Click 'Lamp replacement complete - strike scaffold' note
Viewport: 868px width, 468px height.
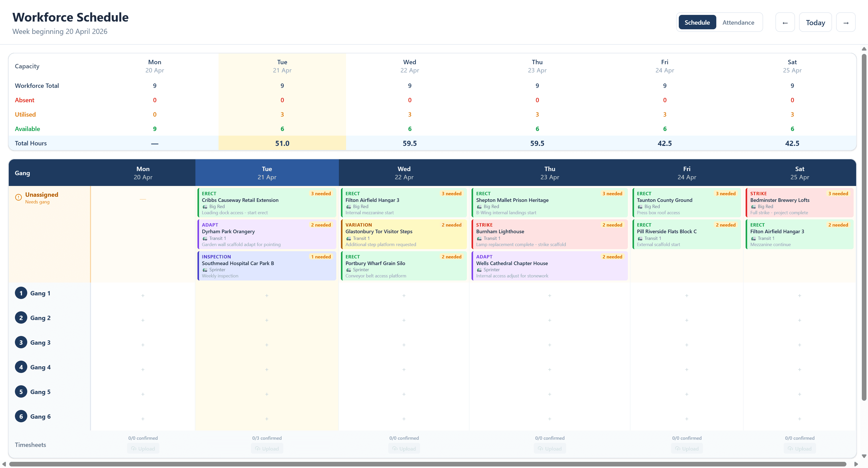click(x=521, y=245)
